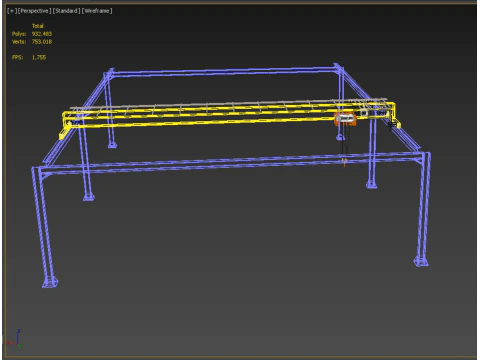Open the [+] viewport general menu

point(11,11)
